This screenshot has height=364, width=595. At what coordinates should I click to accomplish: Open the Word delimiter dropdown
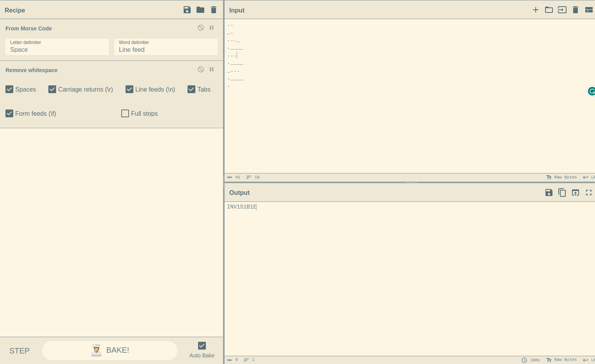coord(166,47)
